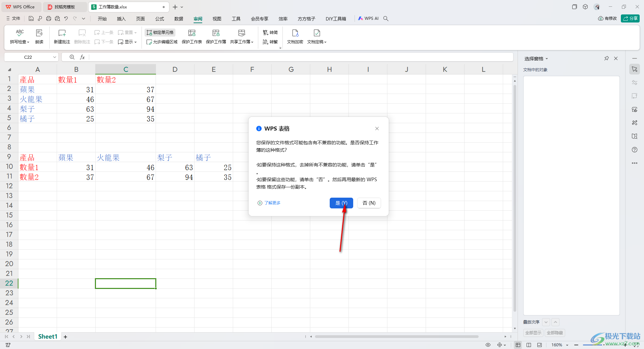Screen dimensions: 644x349
Task: Open the DIY工具箱 tab
Action: (x=336, y=19)
